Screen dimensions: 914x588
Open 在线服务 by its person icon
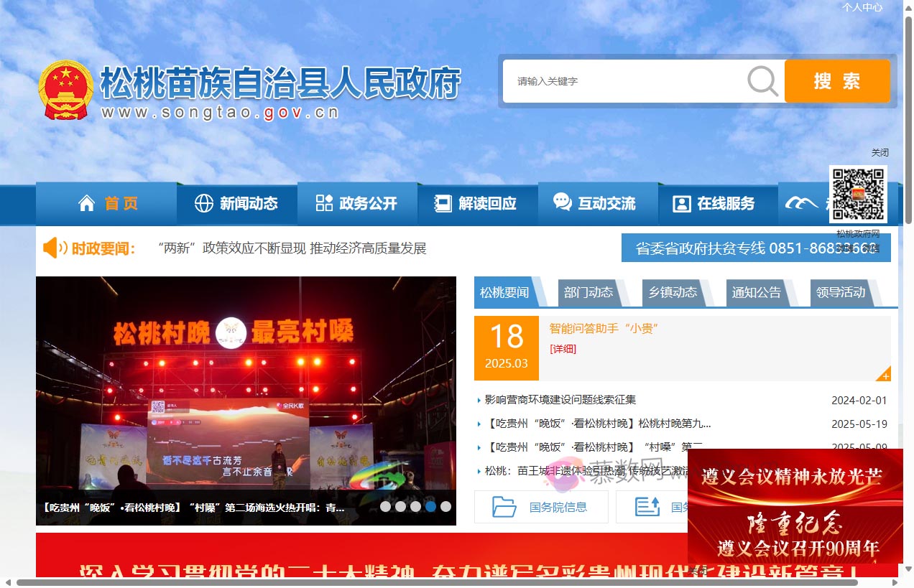point(681,203)
